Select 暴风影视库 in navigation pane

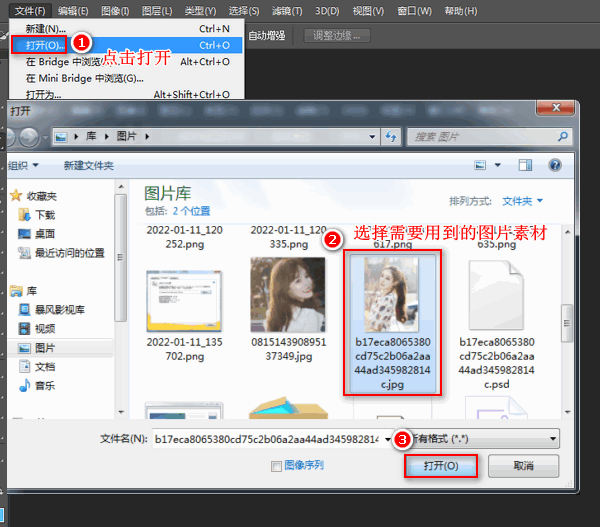(x=60, y=310)
